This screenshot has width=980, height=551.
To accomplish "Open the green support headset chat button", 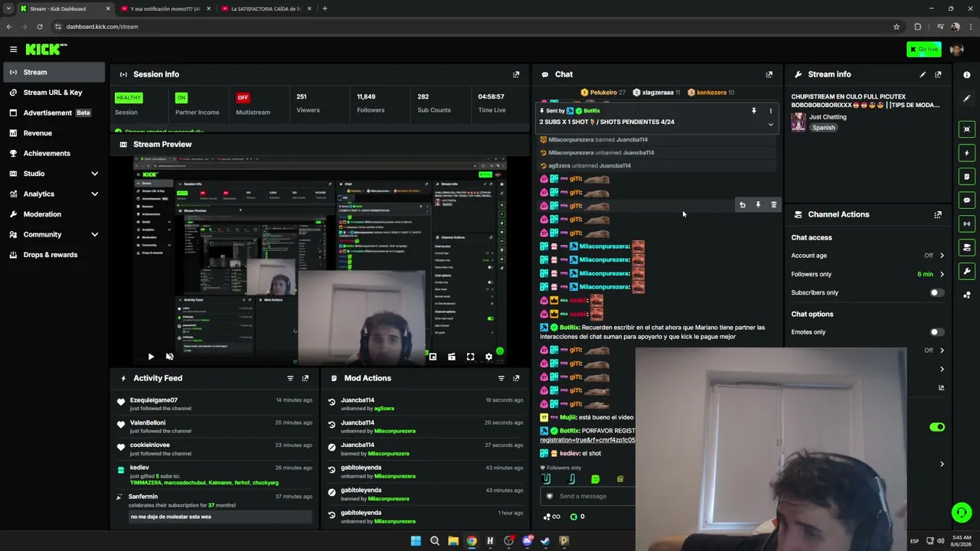I will click(962, 513).
